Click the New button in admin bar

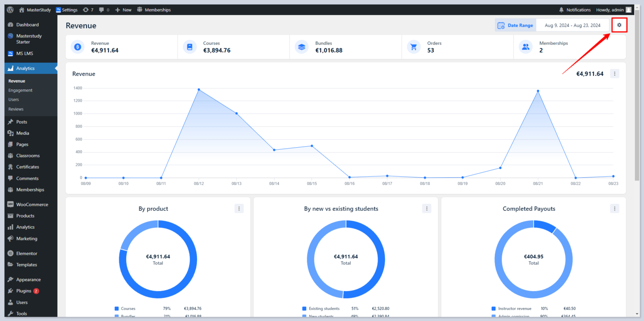pos(123,10)
